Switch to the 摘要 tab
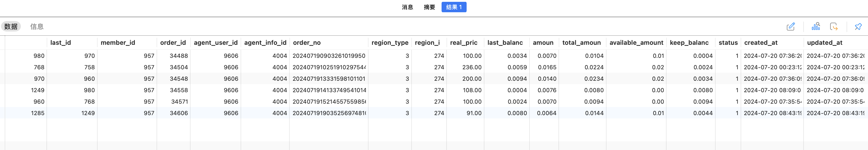Image resolution: width=868 pixels, height=150 pixels. click(x=429, y=7)
